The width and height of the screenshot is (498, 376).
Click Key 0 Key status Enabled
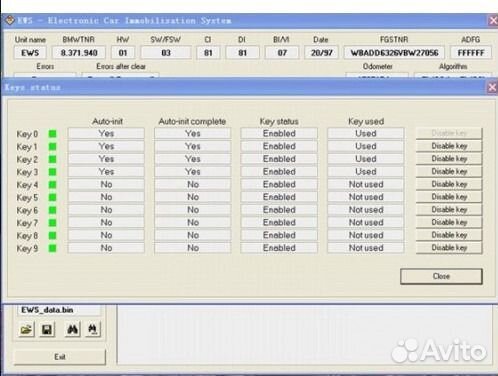279,133
